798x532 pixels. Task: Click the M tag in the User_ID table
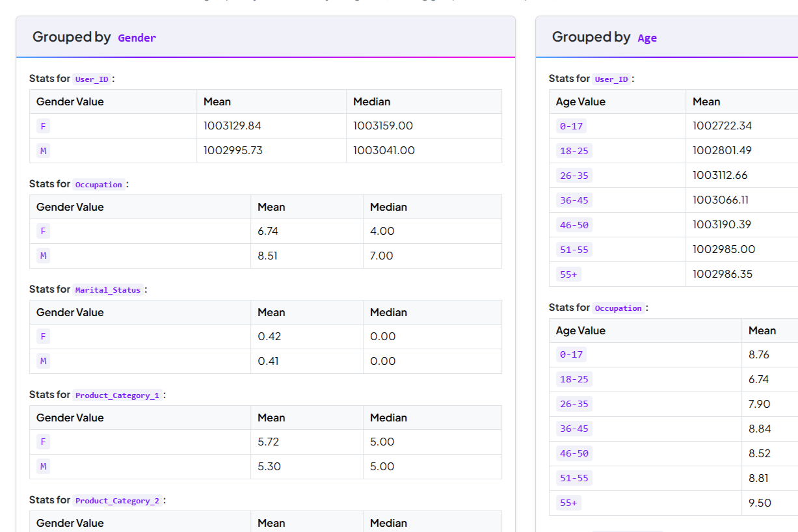(x=44, y=151)
